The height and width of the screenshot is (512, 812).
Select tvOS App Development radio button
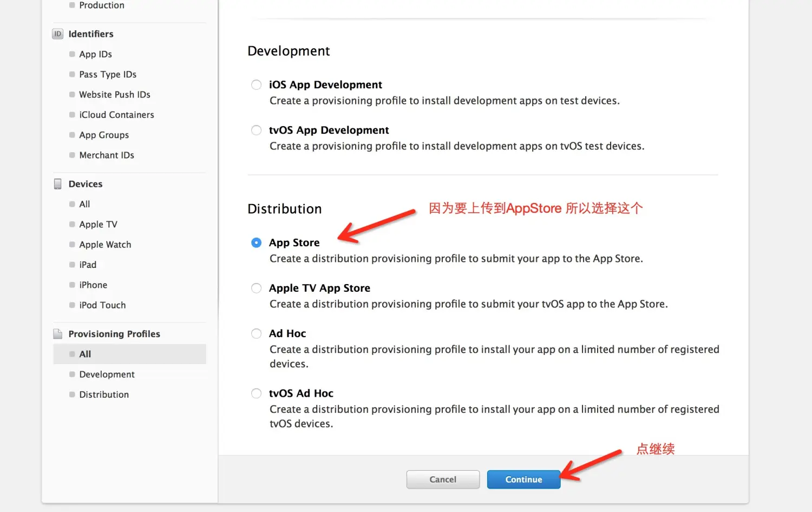[256, 130]
